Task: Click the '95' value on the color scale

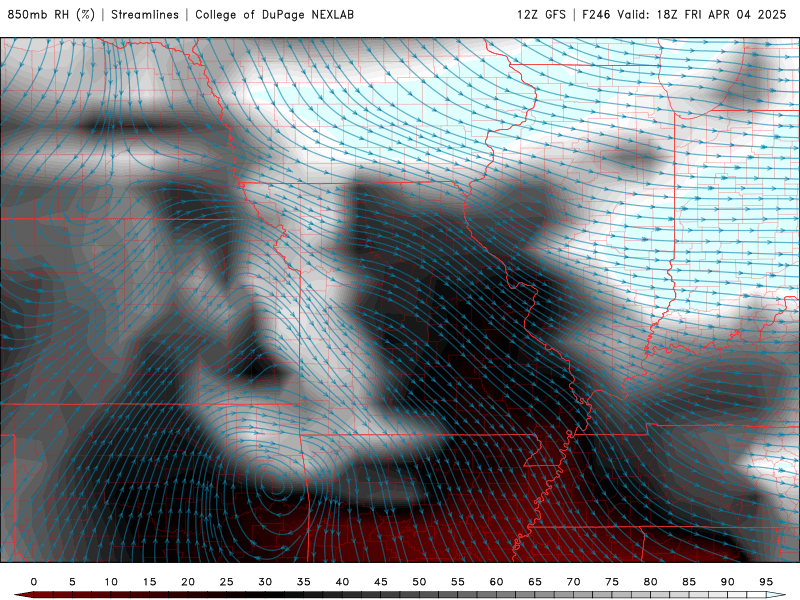Action: pyautogui.click(x=766, y=582)
